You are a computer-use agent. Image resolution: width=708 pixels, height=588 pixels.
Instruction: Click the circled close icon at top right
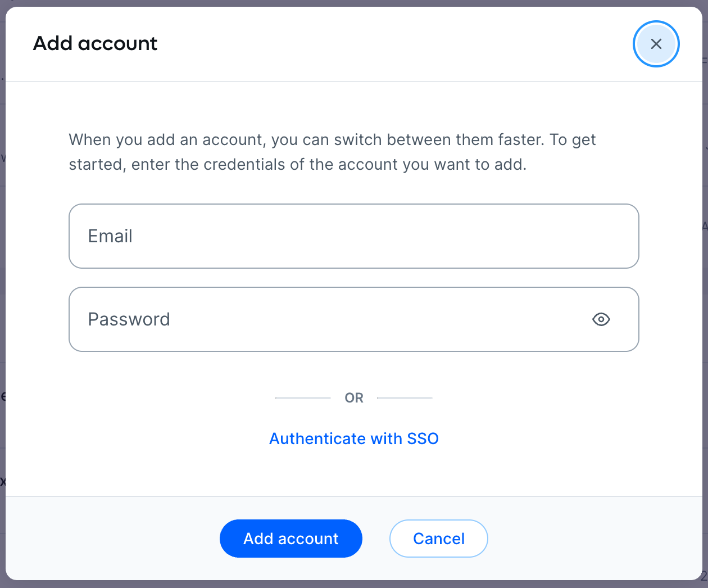pyautogui.click(x=656, y=44)
